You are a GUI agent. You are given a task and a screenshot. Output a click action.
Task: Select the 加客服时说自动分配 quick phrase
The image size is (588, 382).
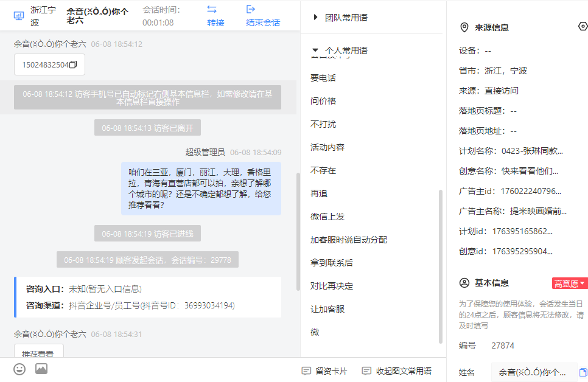coord(349,240)
